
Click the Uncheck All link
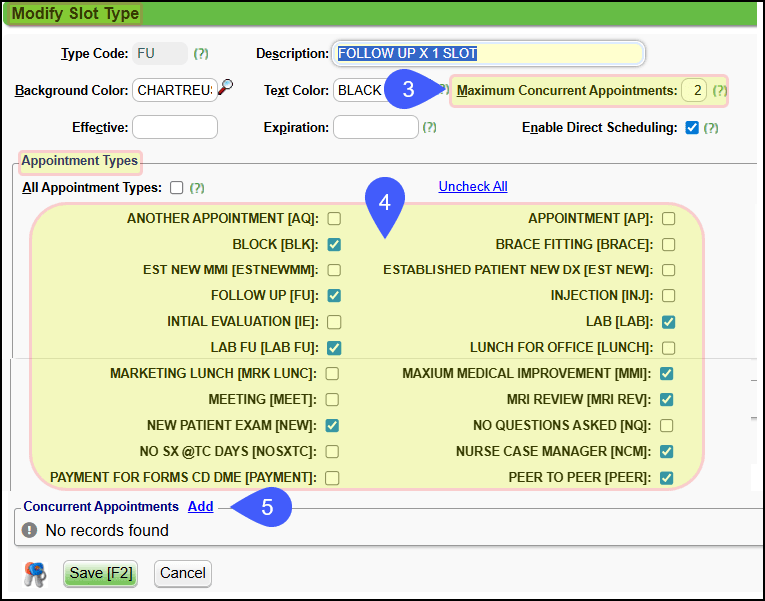[x=473, y=186]
